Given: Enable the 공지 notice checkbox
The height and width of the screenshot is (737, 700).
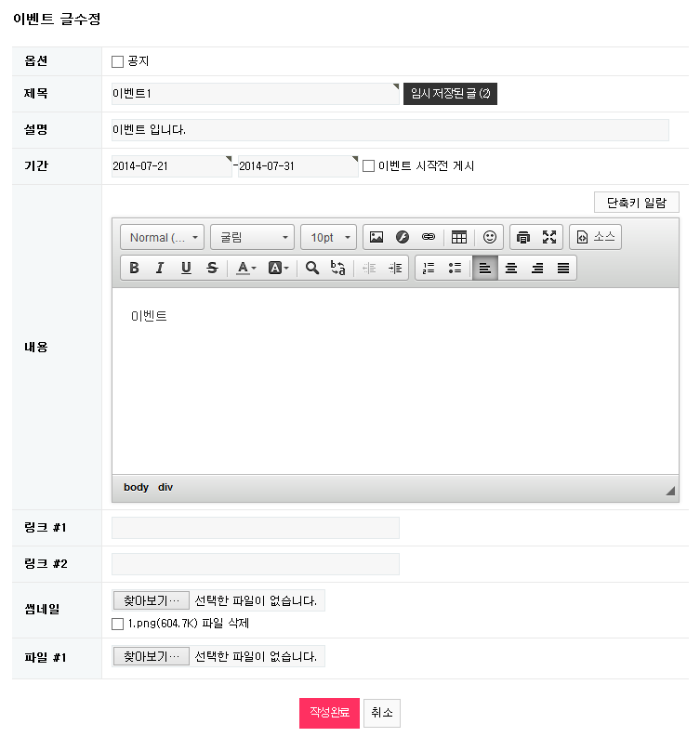Looking at the screenshot, I should (117, 62).
